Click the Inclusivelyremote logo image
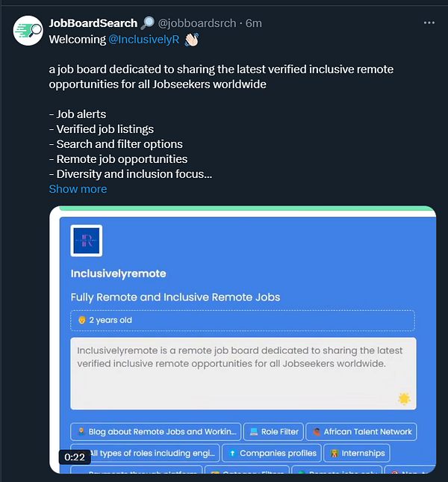The height and width of the screenshot is (482, 448). tap(86, 241)
